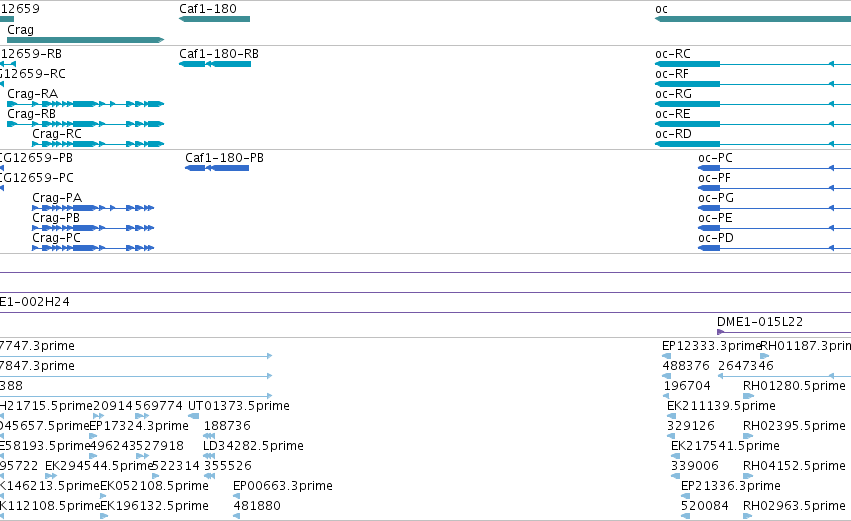This screenshot has width=851, height=521.
Task: Select the Crag-PB coding sequence
Action: [x=93, y=228]
